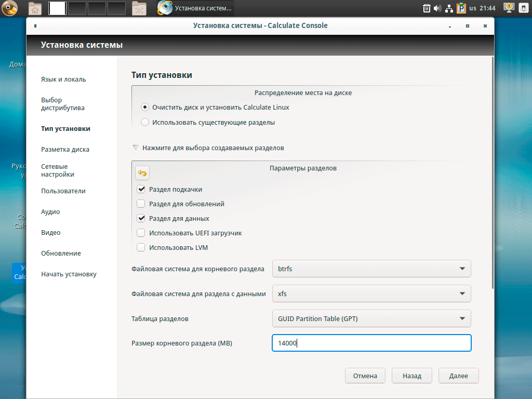Open 'Тип установки' sidebar step
532x399 pixels.
pos(65,129)
